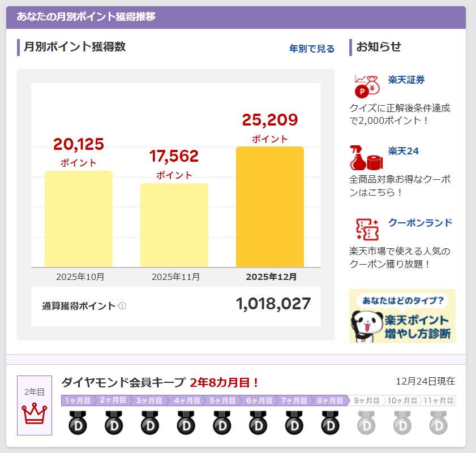The height and width of the screenshot is (453, 476).
Task: Click the 25,209 points value
Action: 270,120
